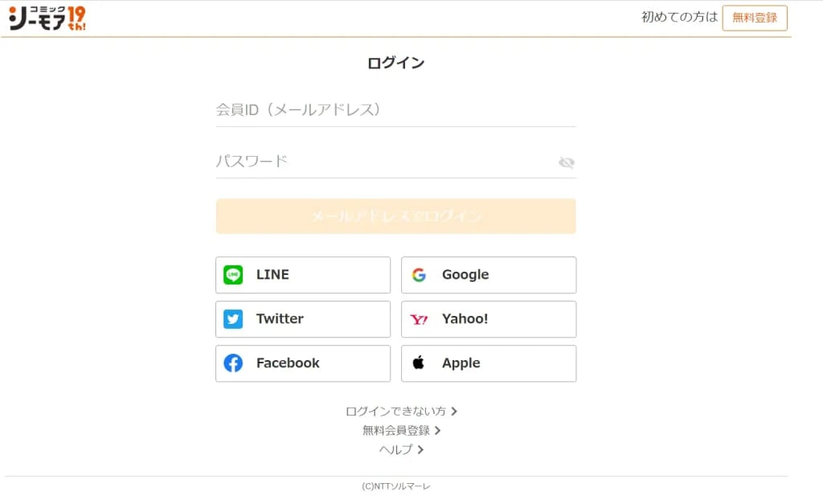Focus the パスワード input field

click(386, 162)
